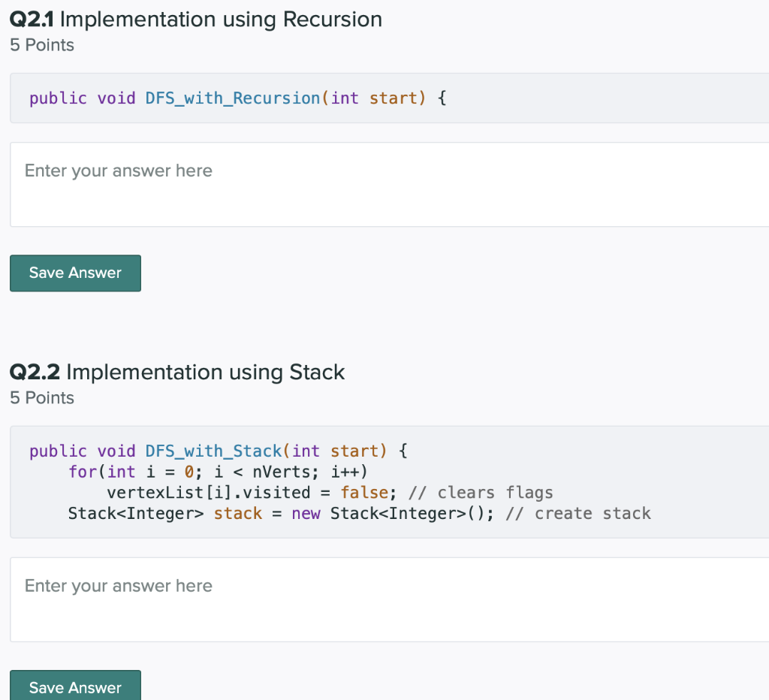Click the 5 Points label under Q2.2
Image resolution: width=769 pixels, height=700 pixels.
42,397
